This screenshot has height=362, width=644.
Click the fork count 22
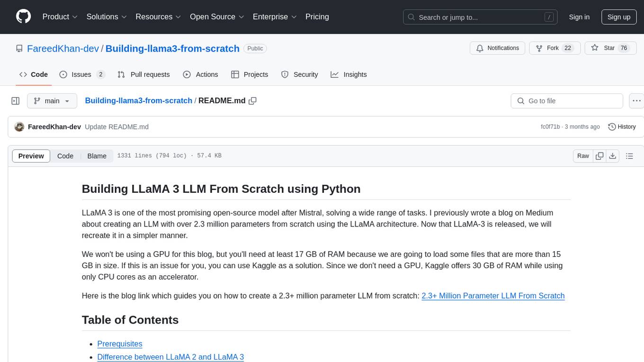tap(568, 48)
